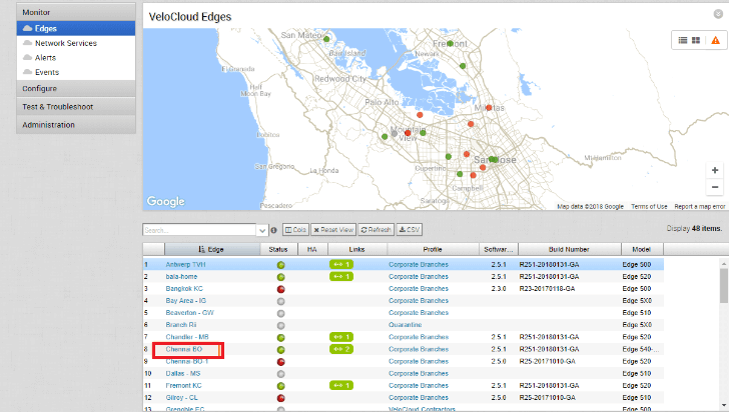
Task: Zoom out on the map
Action: point(715,187)
